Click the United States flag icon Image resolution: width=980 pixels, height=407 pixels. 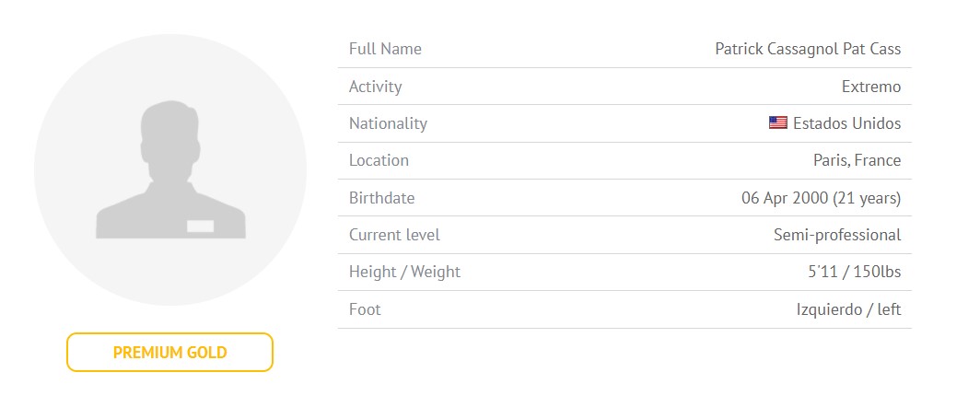(x=778, y=123)
